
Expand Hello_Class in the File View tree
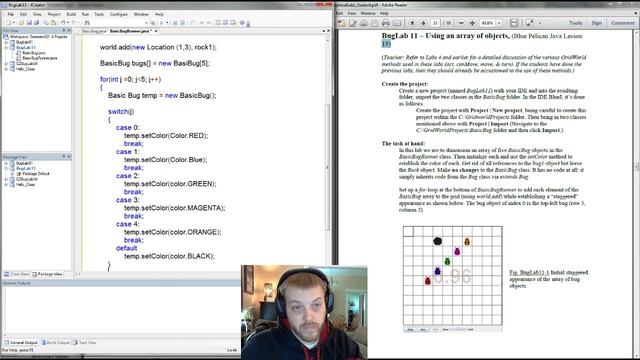(6, 69)
